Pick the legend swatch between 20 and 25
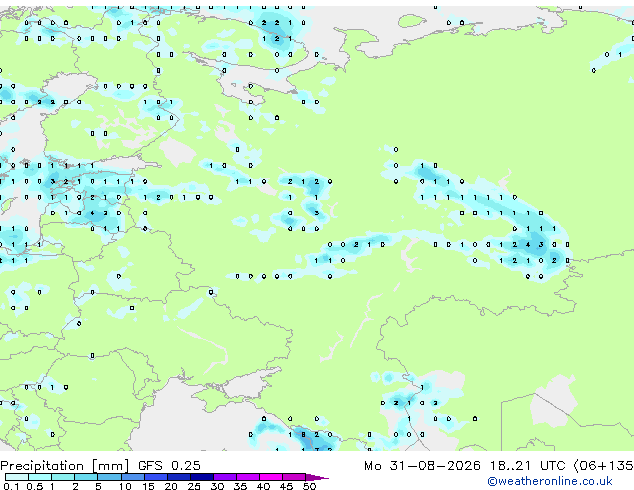634x490 pixels. [x=178, y=477]
